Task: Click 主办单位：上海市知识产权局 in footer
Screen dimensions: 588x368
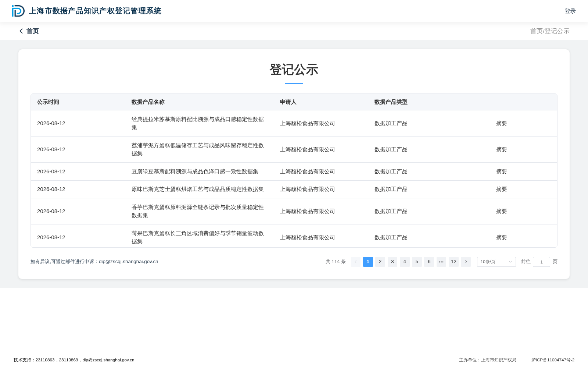Action: pyautogui.click(x=488, y=360)
